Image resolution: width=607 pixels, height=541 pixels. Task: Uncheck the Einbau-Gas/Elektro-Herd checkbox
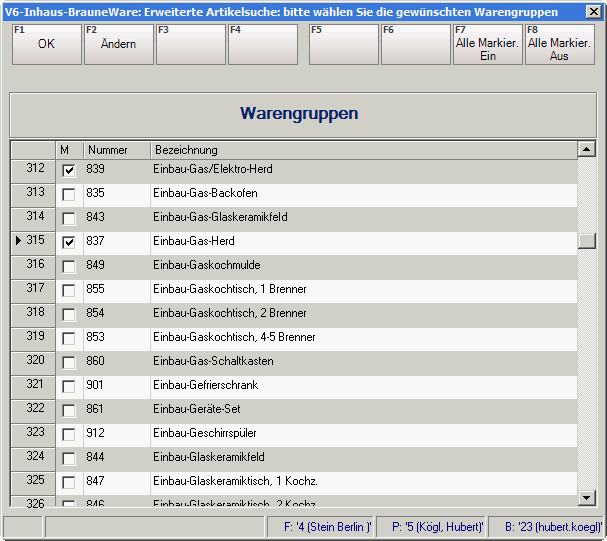click(x=68, y=171)
